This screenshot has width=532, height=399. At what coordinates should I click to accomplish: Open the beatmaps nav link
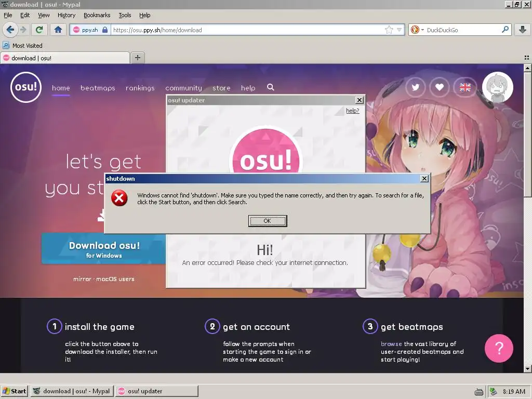point(98,88)
